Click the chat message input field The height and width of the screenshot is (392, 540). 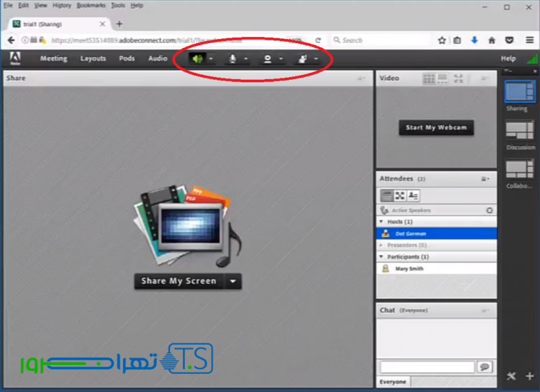tap(427, 367)
